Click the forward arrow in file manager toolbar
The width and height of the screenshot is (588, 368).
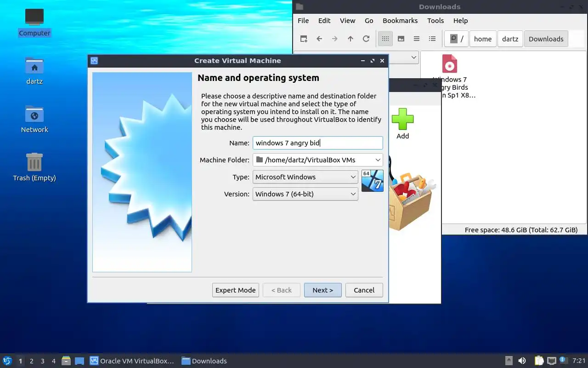pyautogui.click(x=335, y=39)
